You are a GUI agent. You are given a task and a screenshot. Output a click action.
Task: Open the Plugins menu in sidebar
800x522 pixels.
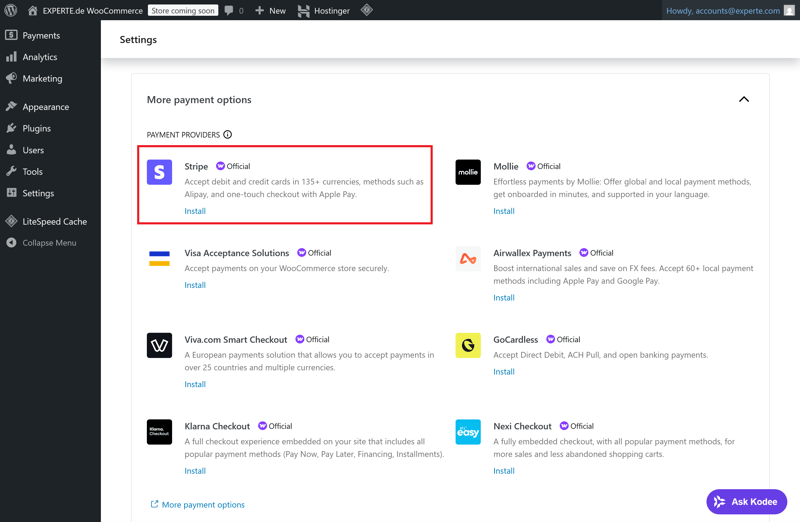(x=36, y=128)
